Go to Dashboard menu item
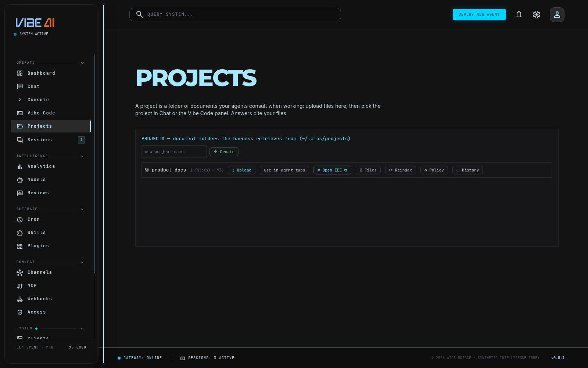Screen dimensions: 588x368 click(x=51, y=73)
